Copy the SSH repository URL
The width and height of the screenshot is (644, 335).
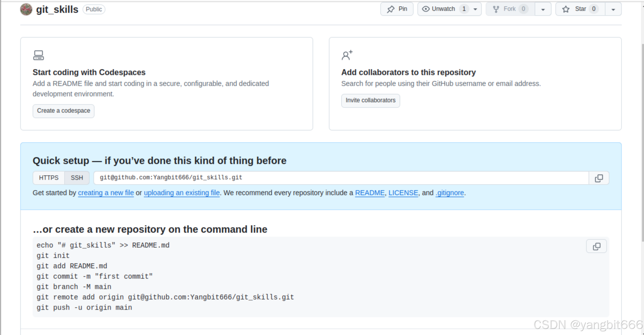tap(599, 178)
